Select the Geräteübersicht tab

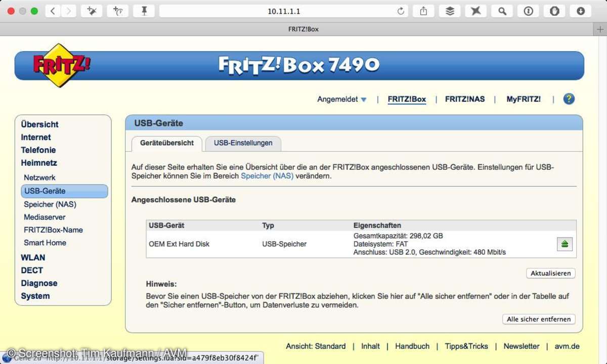[167, 143]
